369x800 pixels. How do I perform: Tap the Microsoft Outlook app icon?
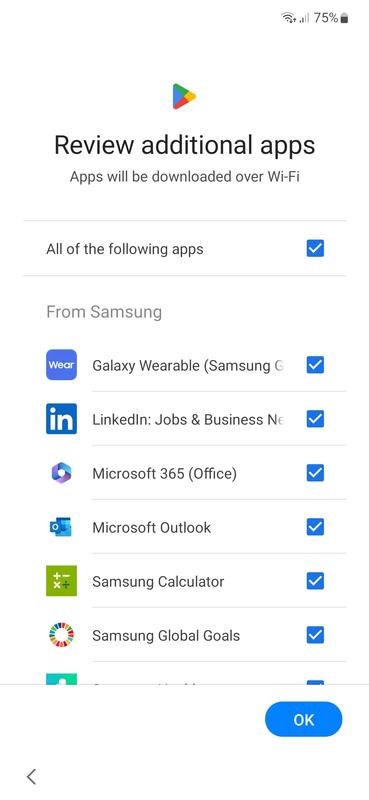coord(61,527)
